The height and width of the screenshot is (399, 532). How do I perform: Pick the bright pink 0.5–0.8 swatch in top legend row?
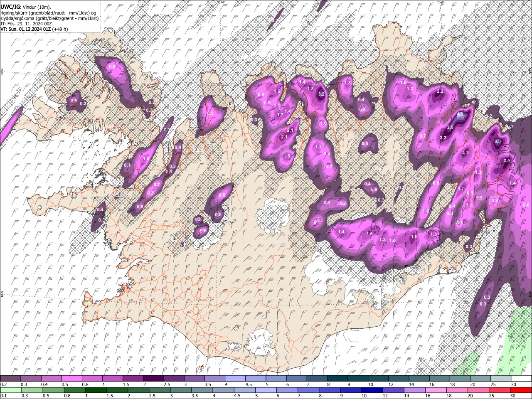(x=72, y=378)
